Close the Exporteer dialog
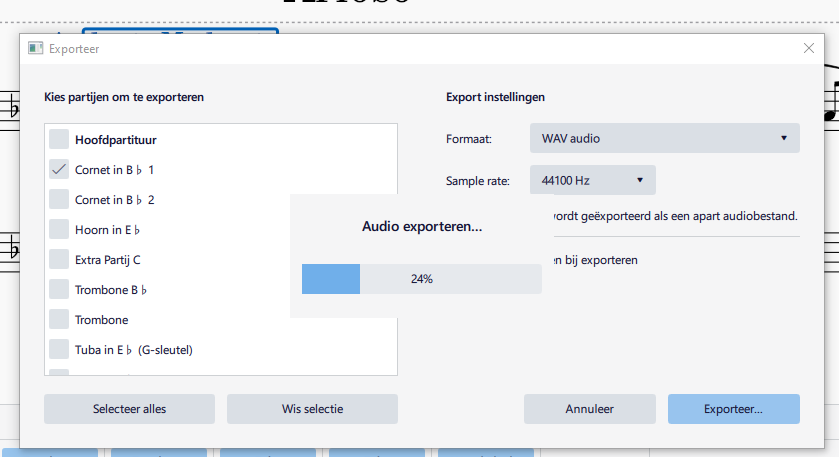The height and width of the screenshot is (457, 839). (x=809, y=48)
